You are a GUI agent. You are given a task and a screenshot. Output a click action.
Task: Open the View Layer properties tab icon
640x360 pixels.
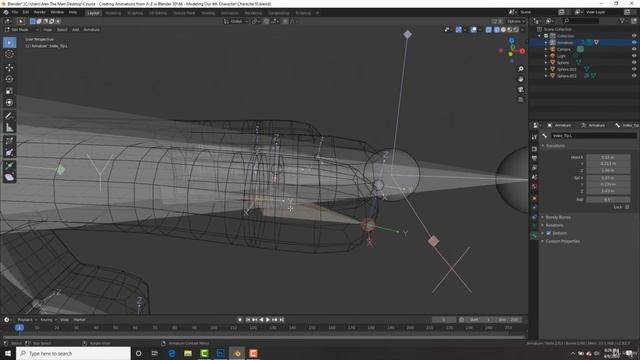[x=534, y=168]
